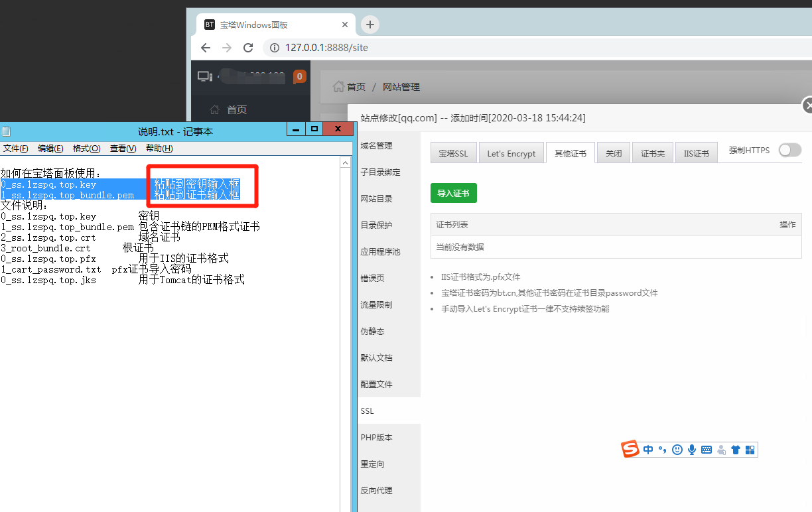Click Sogou user account icon

[x=722, y=450]
